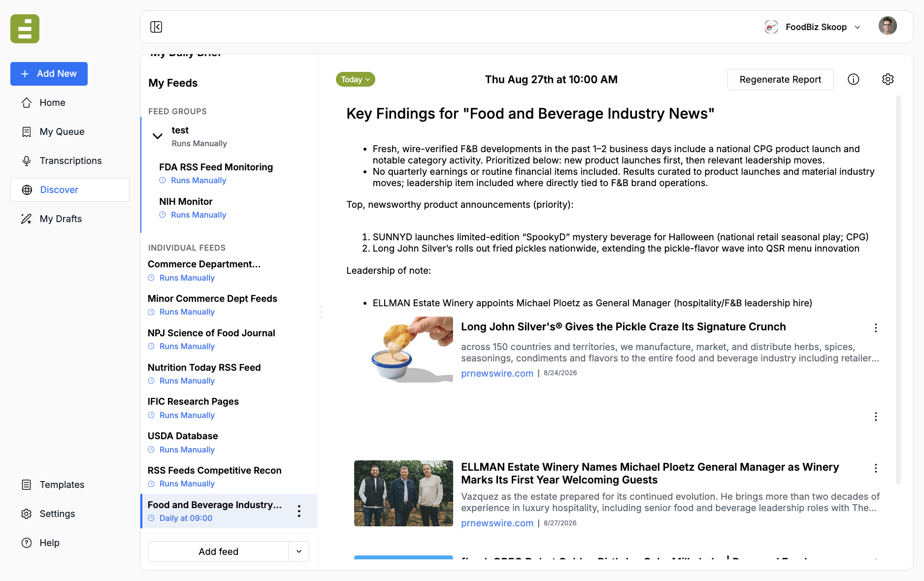Open Long John Silver's Pickle Craze headline
The height and width of the screenshot is (581, 924).
tap(623, 327)
